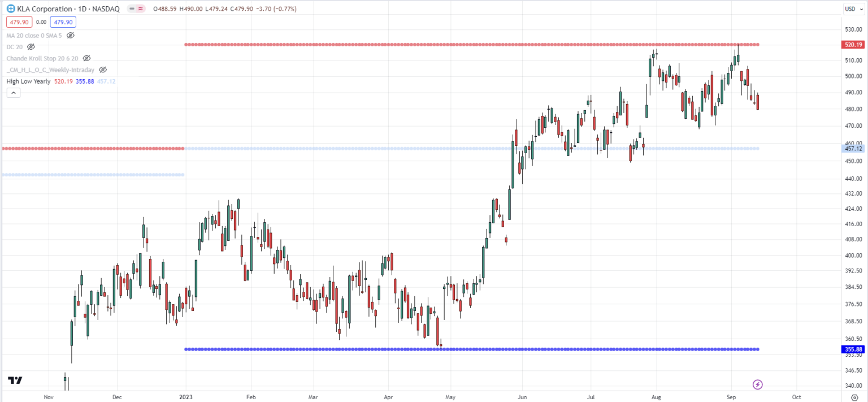
Task: Collapse the indicator legend with the up arrow
Action: (x=13, y=92)
